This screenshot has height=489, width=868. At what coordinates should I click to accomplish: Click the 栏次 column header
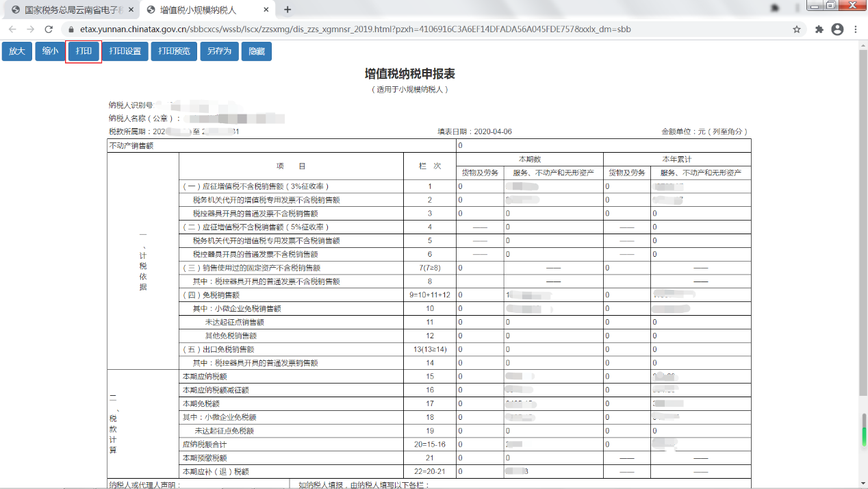[x=430, y=166]
